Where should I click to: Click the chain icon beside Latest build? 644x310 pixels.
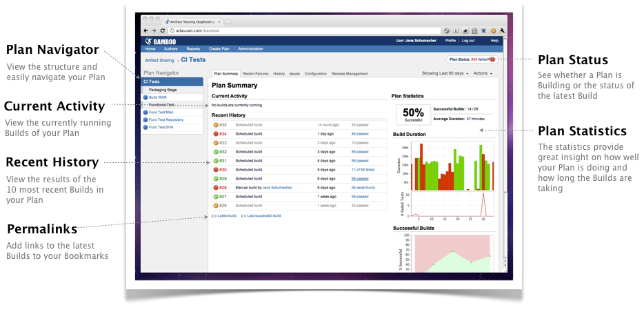pyautogui.click(x=214, y=215)
